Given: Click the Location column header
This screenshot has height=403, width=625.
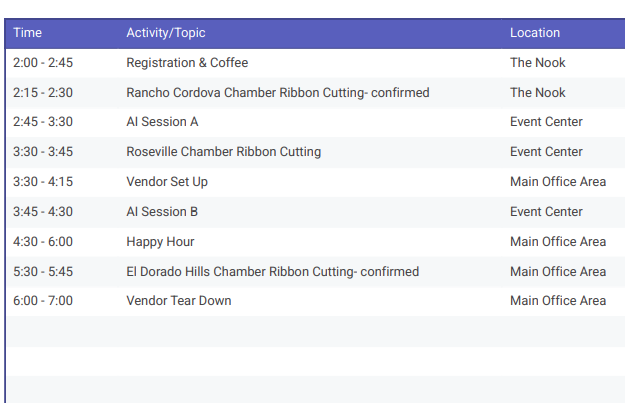Looking at the screenshot, I should 535,33.
